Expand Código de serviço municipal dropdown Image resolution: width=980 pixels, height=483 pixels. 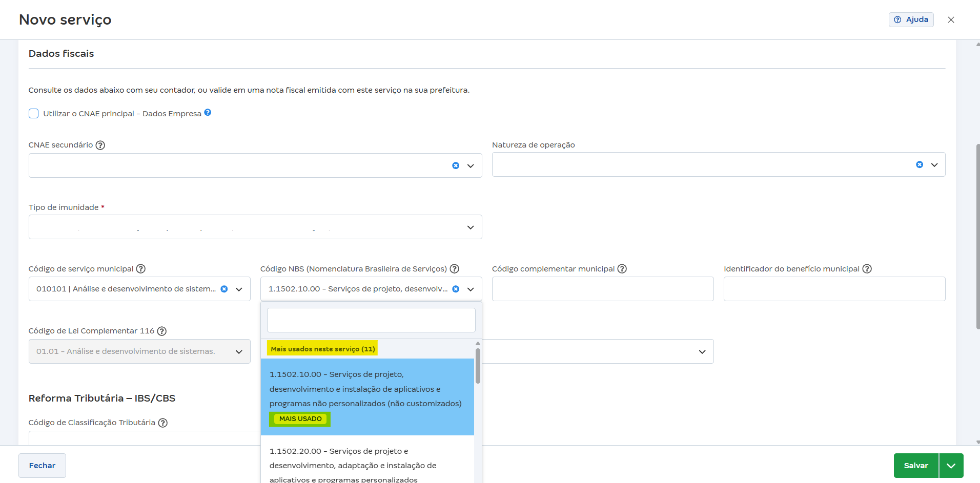point(239,289)
